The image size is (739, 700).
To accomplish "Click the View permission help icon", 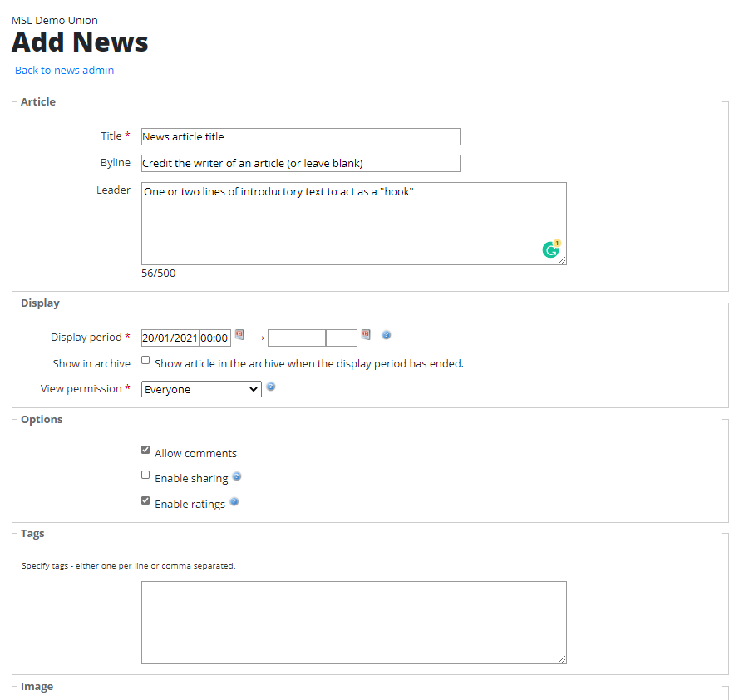I will click(270, 387).
